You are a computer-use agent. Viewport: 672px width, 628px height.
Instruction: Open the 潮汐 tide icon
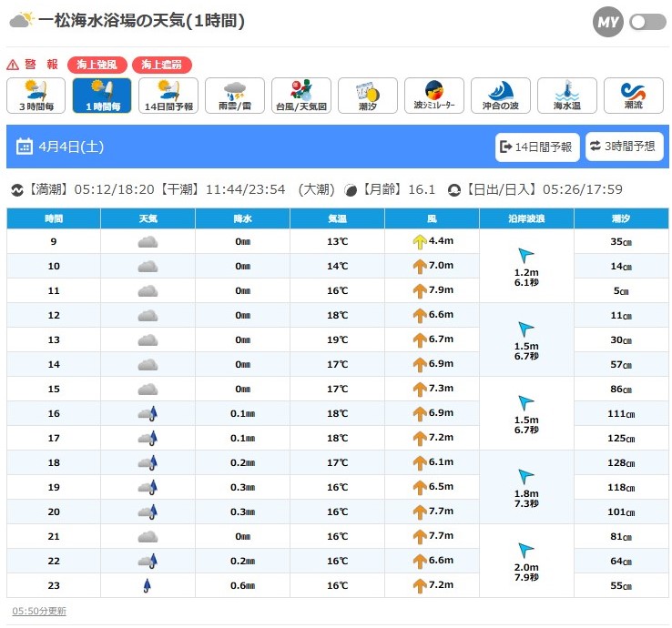[368, 96]
